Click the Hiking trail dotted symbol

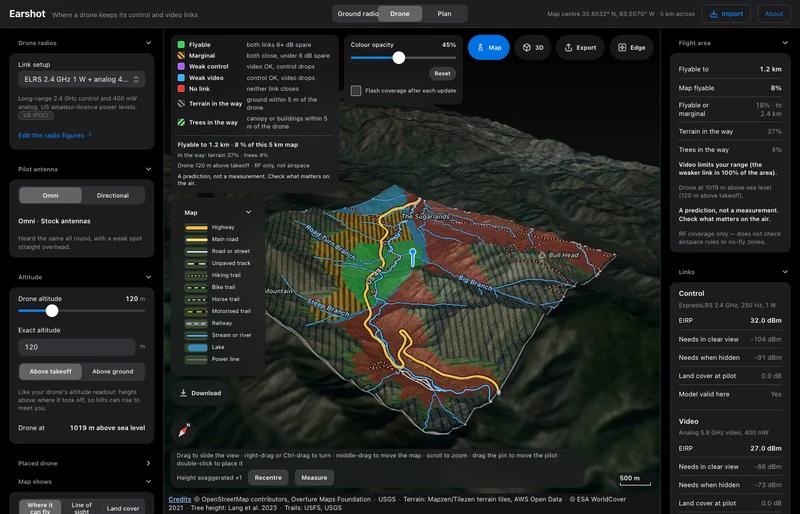[x=196, y=275]
